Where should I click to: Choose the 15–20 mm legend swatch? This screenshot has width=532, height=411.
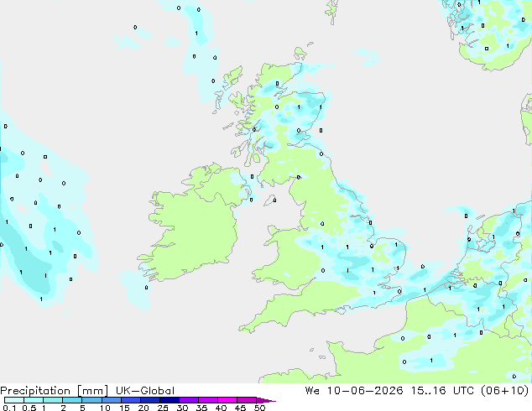pos(130,400)
